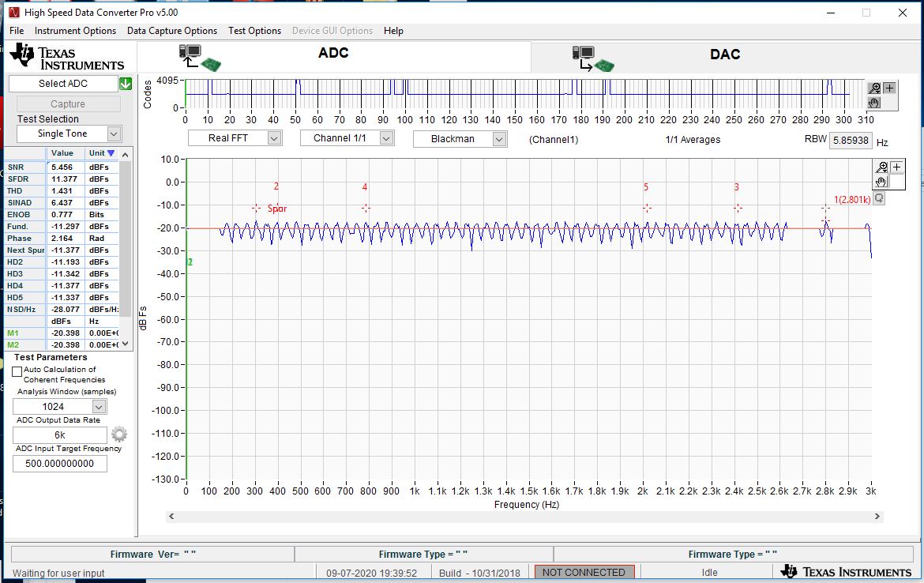Click the Value column header

pos(62,153)
